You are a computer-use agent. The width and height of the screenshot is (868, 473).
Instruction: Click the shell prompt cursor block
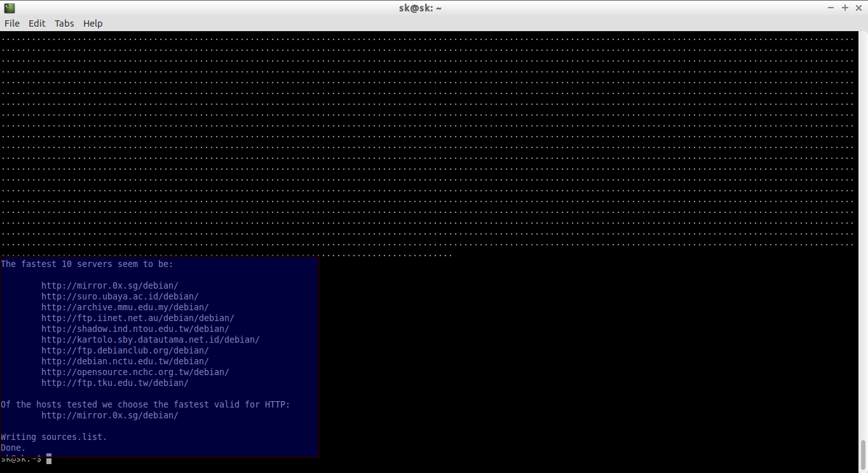(x=49, y=459)
